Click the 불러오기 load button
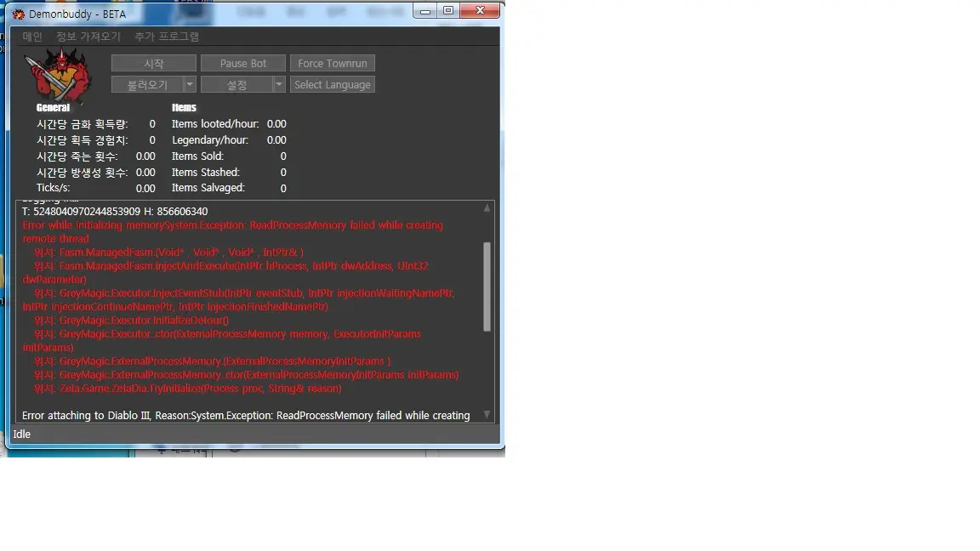This screenshot has width=980, height=551. tap(147, 84)
